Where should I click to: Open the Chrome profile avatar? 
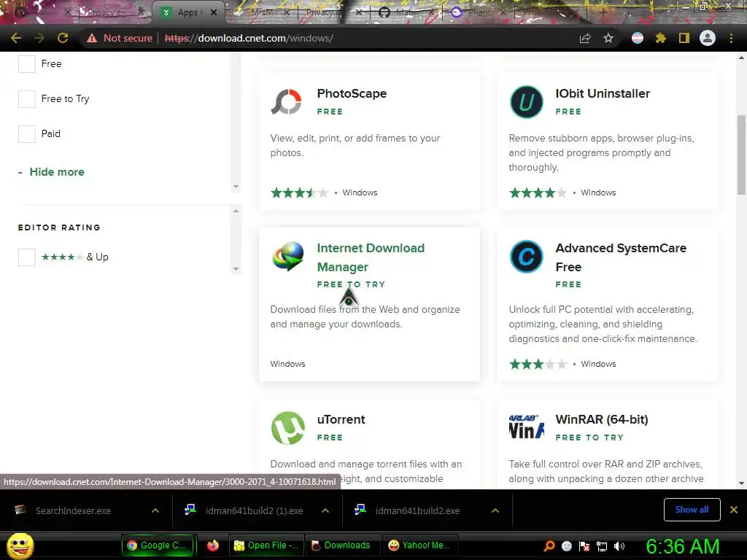click(x=708, y=38)
